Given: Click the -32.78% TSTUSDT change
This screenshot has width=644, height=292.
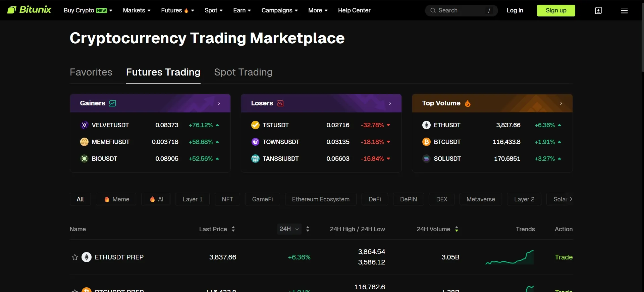Looking at the screenshot, I should tap(372, 125).
